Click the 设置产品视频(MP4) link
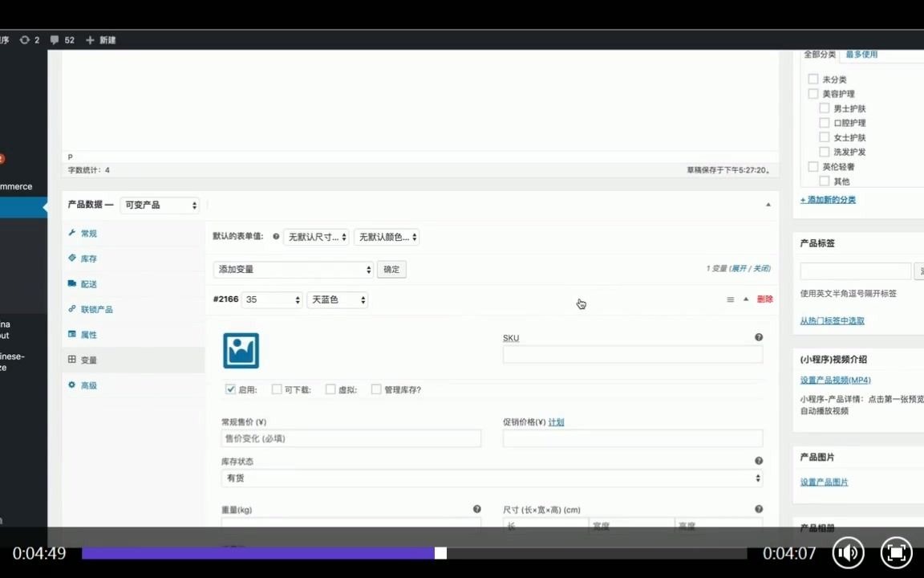The image size is (924, 578). (835, 380)
